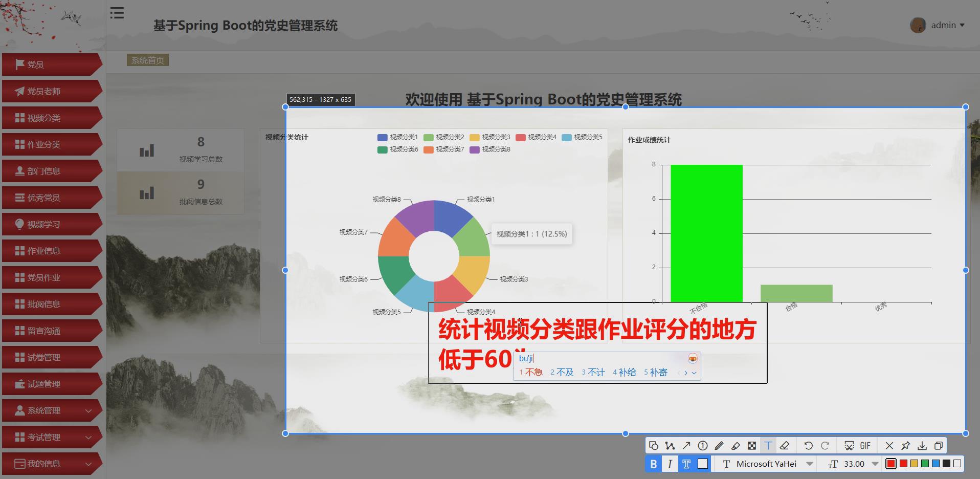Pin the screenshot to screen
The height and width of the screenshot is (479, 980).
(x=905, y=445)
